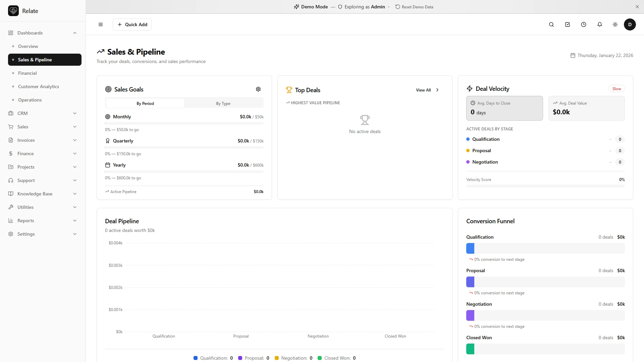Click the No active deals placeholder
644x362 pixels.
coord(365,124)
